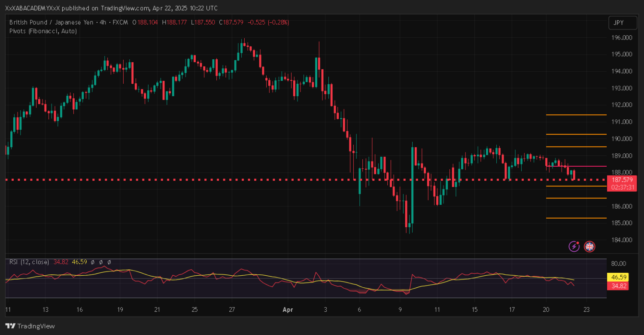Image resolution: width=644 pixels, height=335 pixels.
Task: Click the 80.00 level on RSI scale
Action: click(x=620, y=264)
